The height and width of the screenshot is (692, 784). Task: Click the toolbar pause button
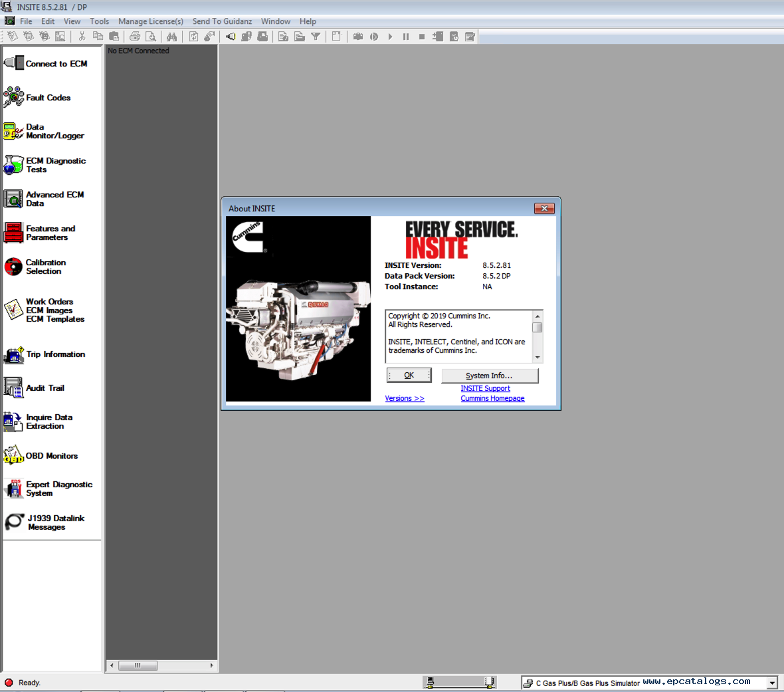[406, 37]
